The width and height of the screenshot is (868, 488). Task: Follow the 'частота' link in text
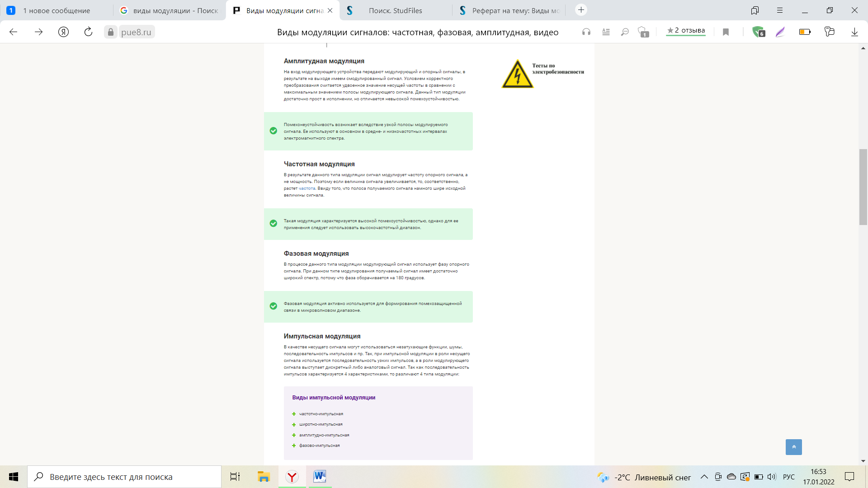coord(307,188)
